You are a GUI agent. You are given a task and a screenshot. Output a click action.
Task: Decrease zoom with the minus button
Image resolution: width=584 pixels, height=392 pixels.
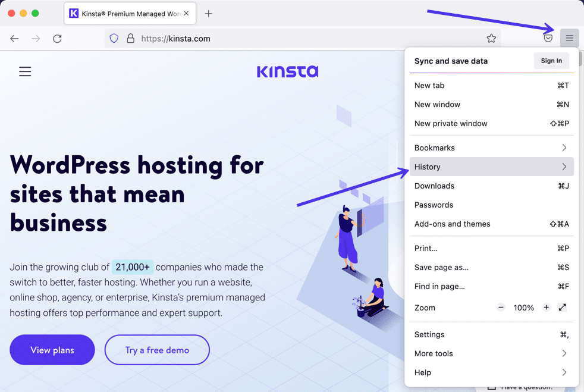point(501,308)
